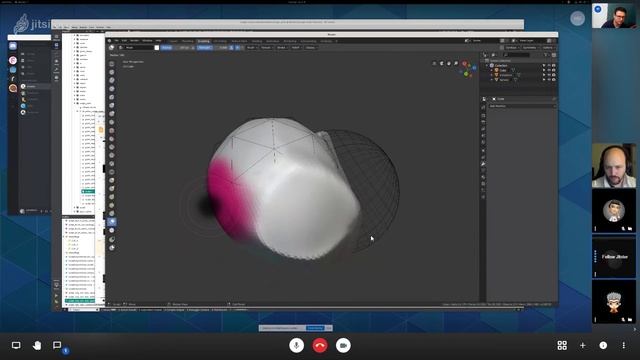640x360 pixels.
Task: Select the highlighted conversation row in the chat app
Action: coord(36,86)
